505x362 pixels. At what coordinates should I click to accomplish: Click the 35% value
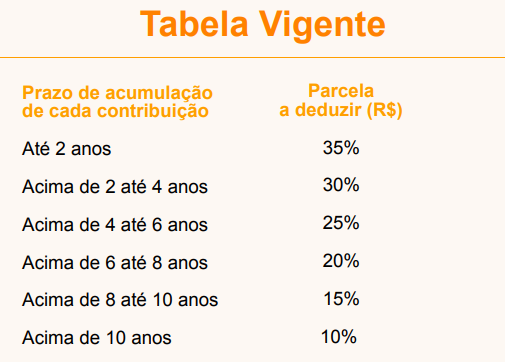[x=341, y=147]
